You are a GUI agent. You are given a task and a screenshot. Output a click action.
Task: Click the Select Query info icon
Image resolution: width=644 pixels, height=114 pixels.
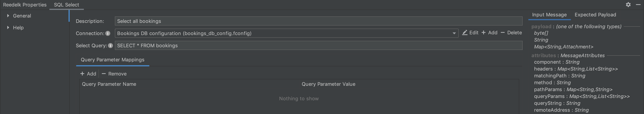pos(110,46)
